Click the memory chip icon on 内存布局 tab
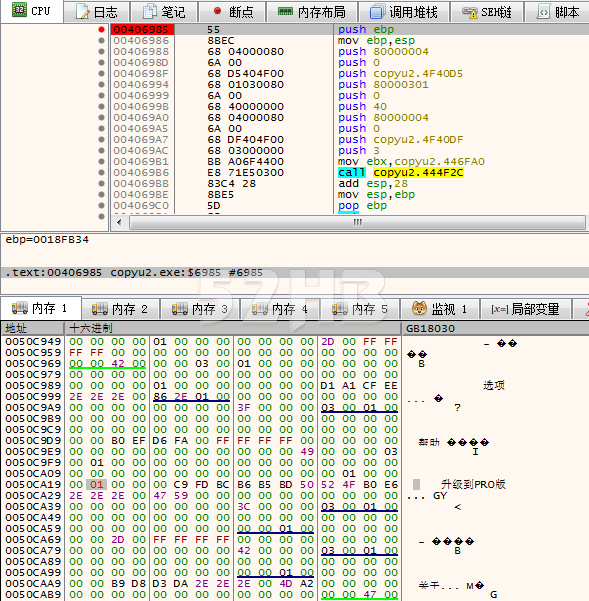589x601 pixels. pos(285,12)
